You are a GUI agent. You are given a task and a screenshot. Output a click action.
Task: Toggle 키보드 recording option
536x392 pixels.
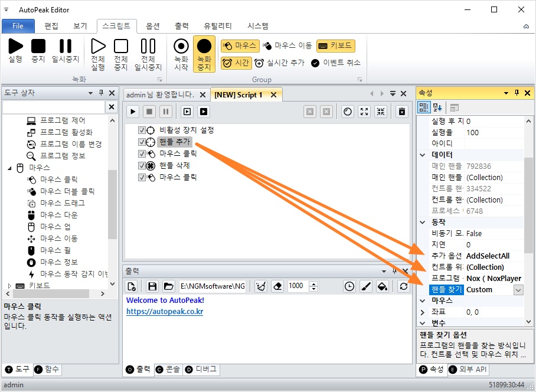336,46
